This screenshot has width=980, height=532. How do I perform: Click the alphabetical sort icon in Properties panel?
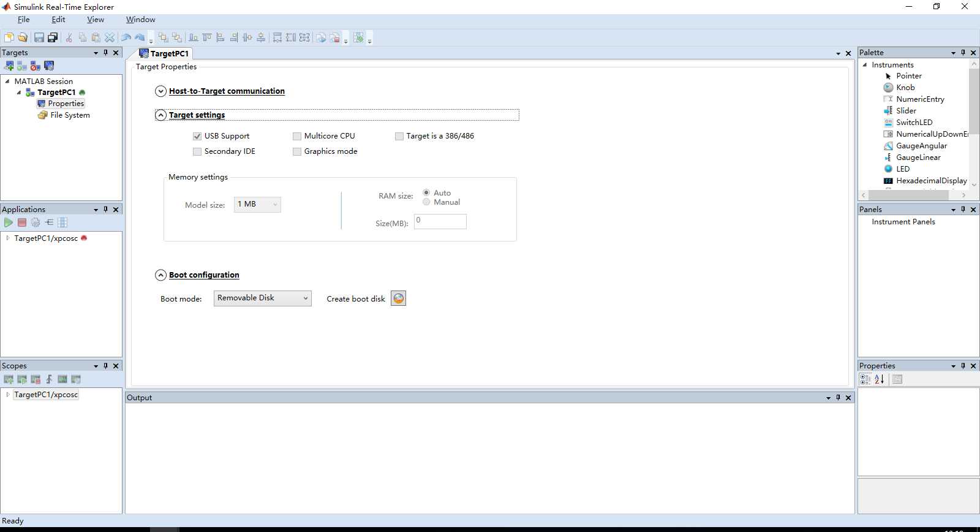(880, 379)
